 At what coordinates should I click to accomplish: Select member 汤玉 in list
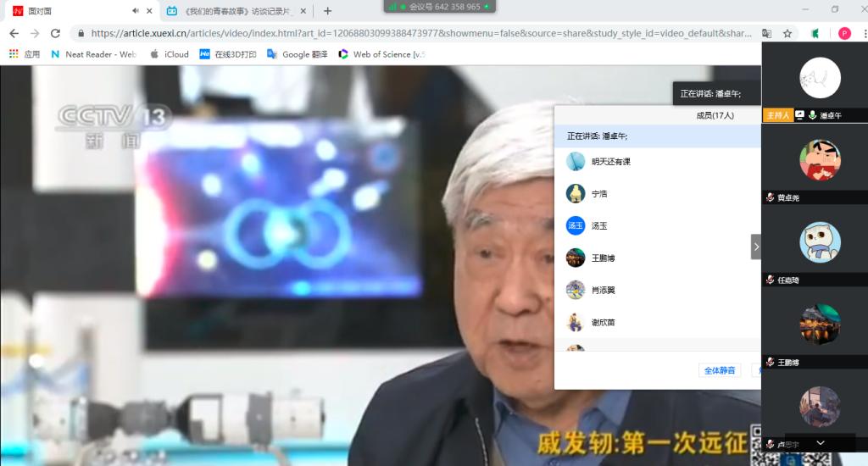658,226
